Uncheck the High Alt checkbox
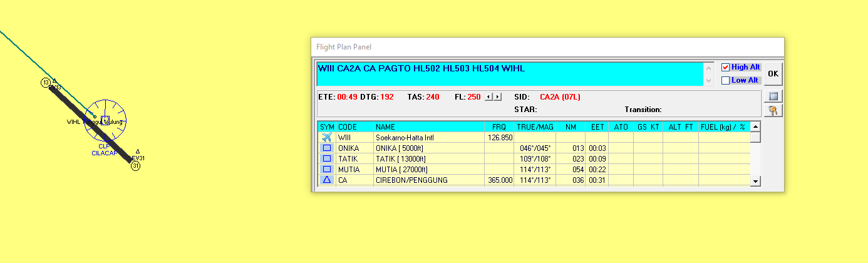The image size is (868, 263). [x=726, y=67]
